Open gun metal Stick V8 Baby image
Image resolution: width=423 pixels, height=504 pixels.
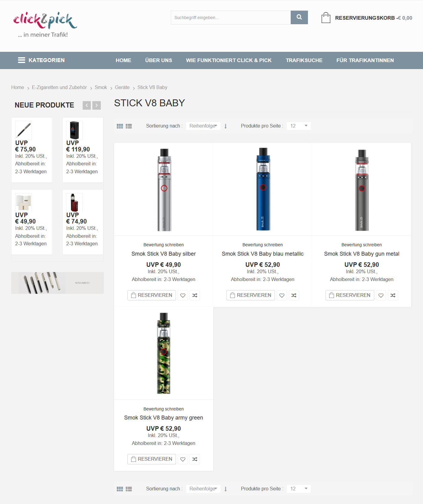pyautogui.click(x=362, y=190)
